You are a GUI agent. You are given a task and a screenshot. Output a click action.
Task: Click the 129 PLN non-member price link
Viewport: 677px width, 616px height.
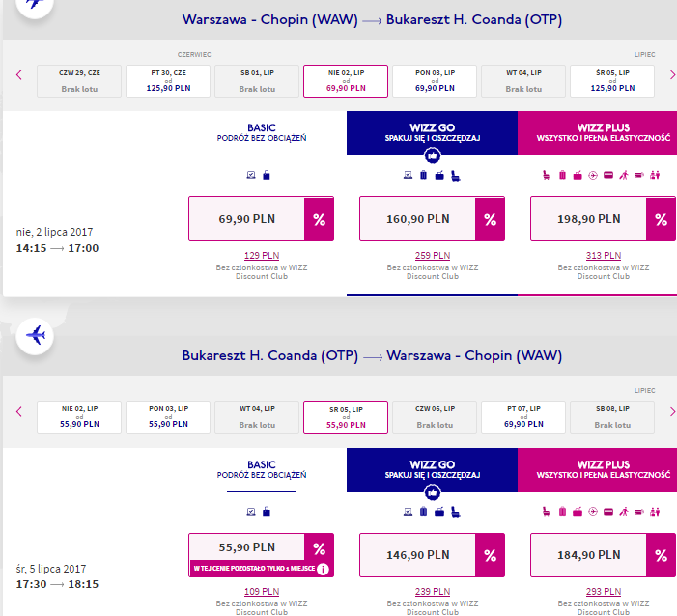262,256
